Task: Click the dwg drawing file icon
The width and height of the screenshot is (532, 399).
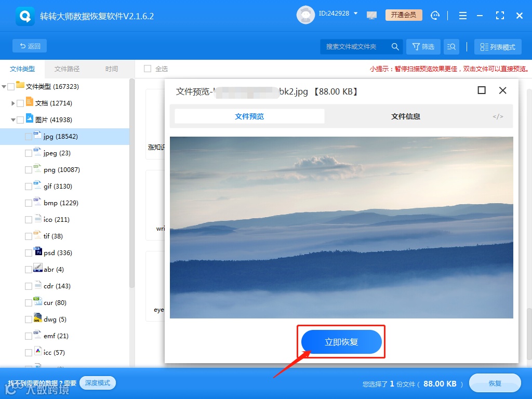Action: pyautogui.click(x=37, y=317)
